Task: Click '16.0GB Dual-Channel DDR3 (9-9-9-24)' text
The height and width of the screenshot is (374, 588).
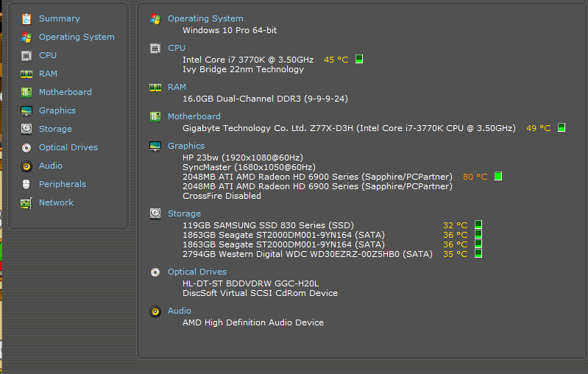Action: click(265, 99)
